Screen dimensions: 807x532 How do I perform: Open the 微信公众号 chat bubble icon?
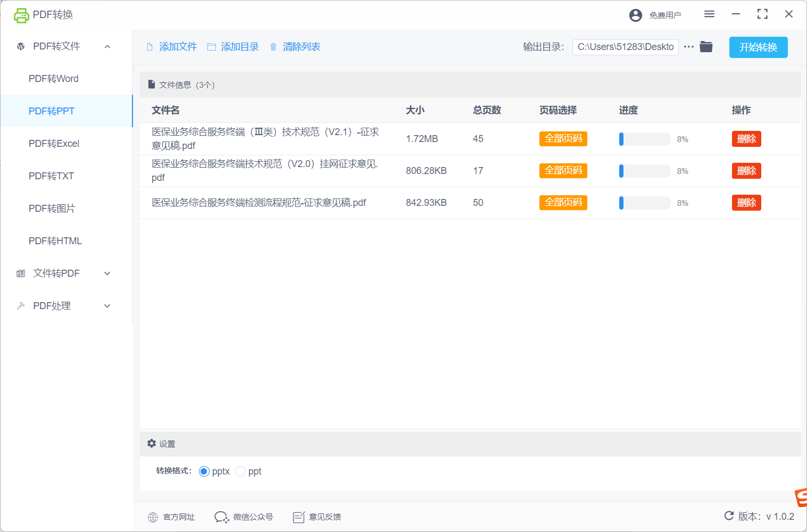221,517
